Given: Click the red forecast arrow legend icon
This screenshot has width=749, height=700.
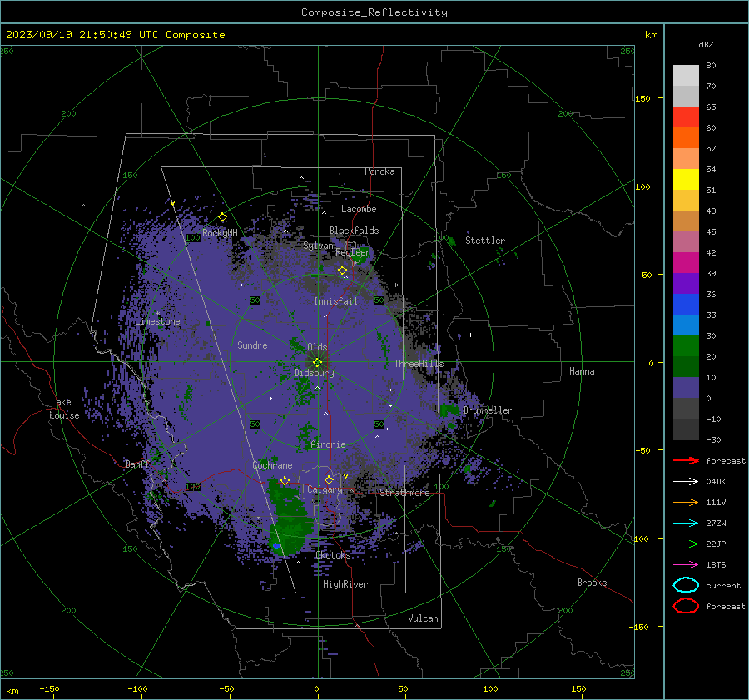Looking at the screenshot, I should coord(686,460).
